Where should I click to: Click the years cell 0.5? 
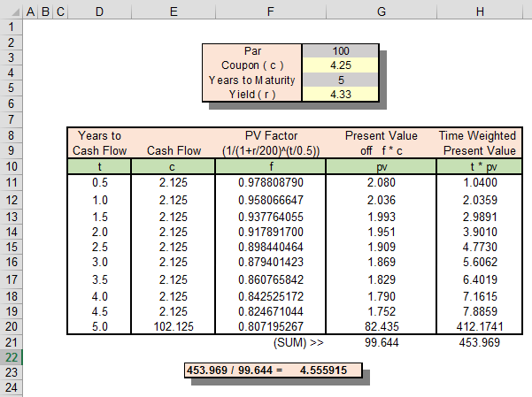(99, 182)
